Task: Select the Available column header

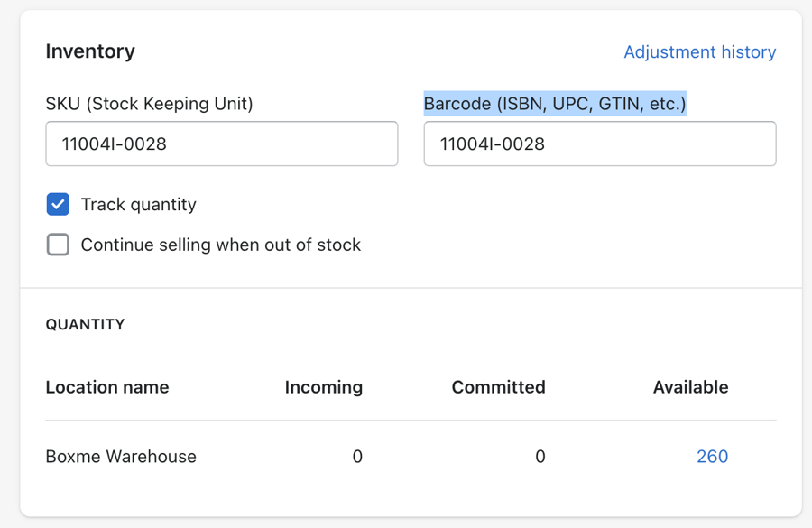Action: (690, 387)
